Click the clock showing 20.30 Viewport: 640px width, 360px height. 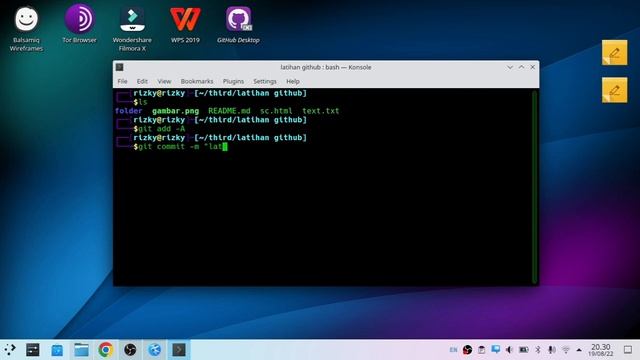pyautogui.click(x=600, y=350)
